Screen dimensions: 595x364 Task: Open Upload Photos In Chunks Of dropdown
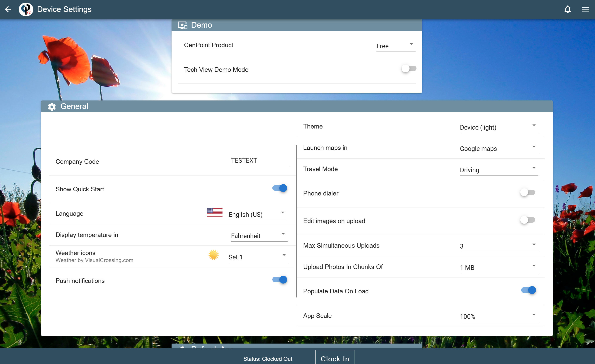[499, 267]
